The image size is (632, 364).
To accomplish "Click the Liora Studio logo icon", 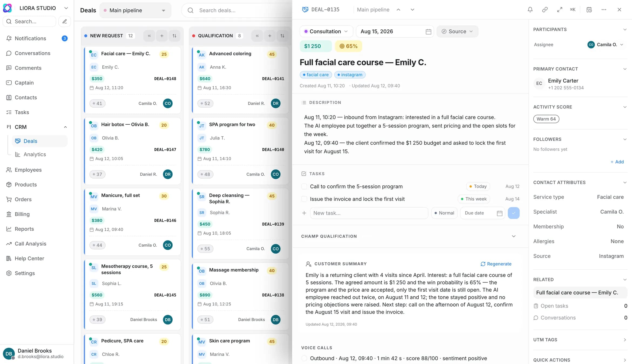I will [7, 8].
